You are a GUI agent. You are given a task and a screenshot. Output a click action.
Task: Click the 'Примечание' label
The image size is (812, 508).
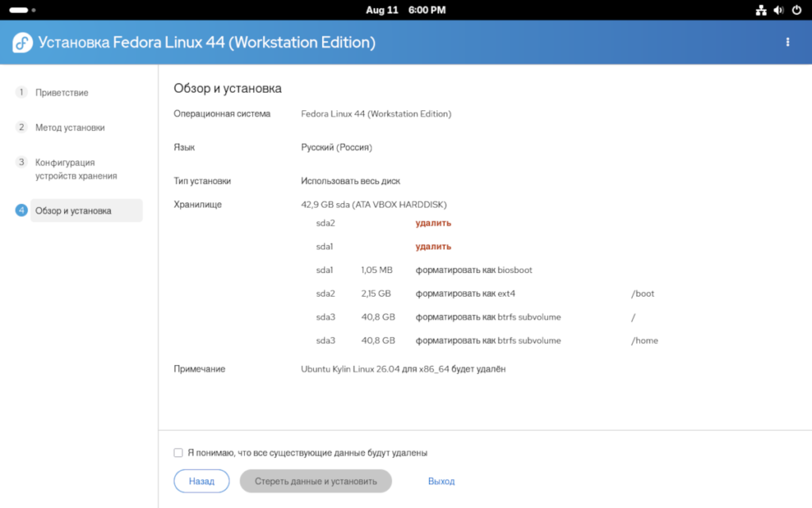pos(199,369)
